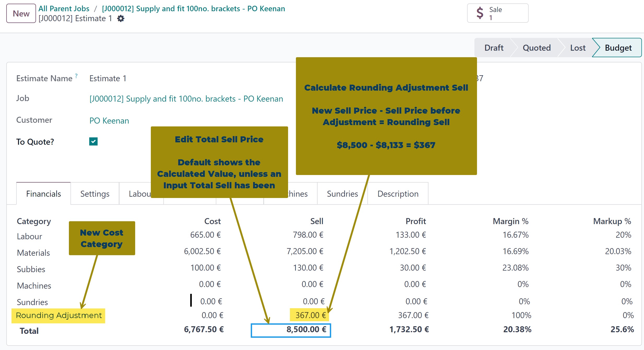644x350 pixels.
Task: Edit the Total Sell price field
Action: pyautogui.click(x=291, y=330)
